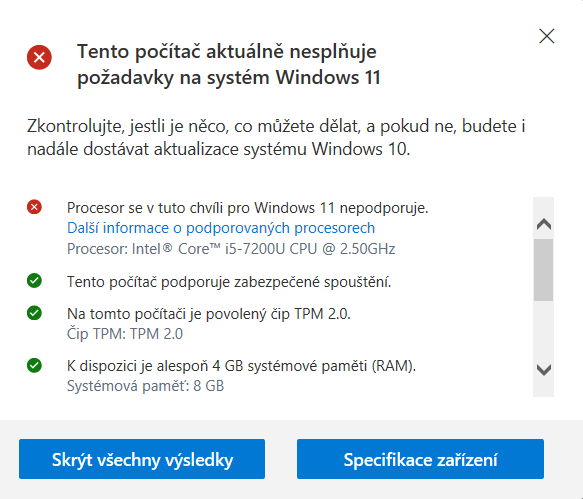This screenshot has height=499, width=583.
Task: Click the scrollbar down arrow in results list
Action: (544, 370)
